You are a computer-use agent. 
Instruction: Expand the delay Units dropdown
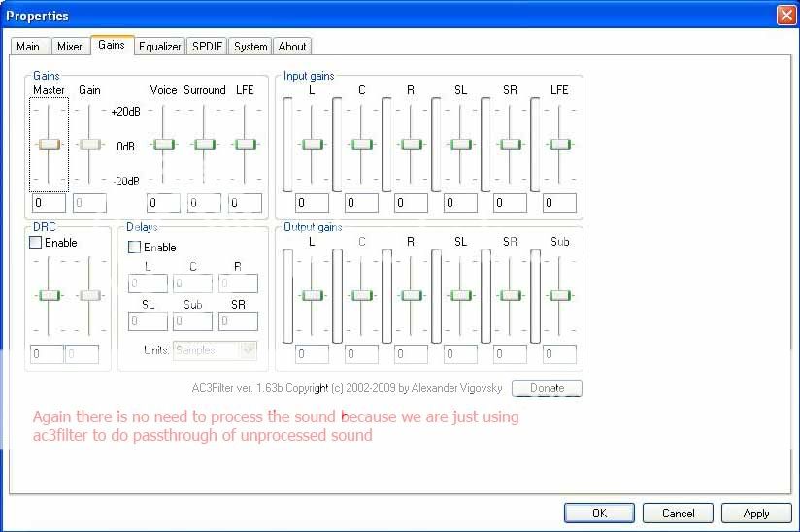coord(248,350)
